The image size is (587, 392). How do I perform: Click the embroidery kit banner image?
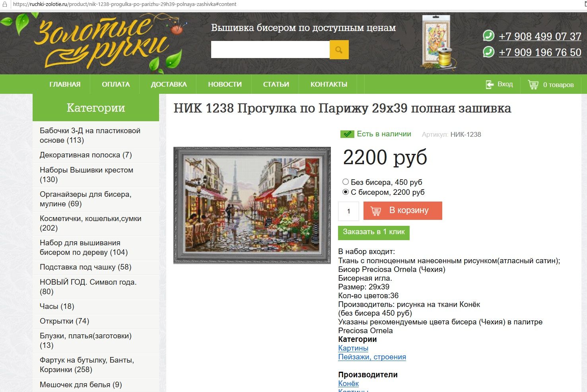pos(439,42)
